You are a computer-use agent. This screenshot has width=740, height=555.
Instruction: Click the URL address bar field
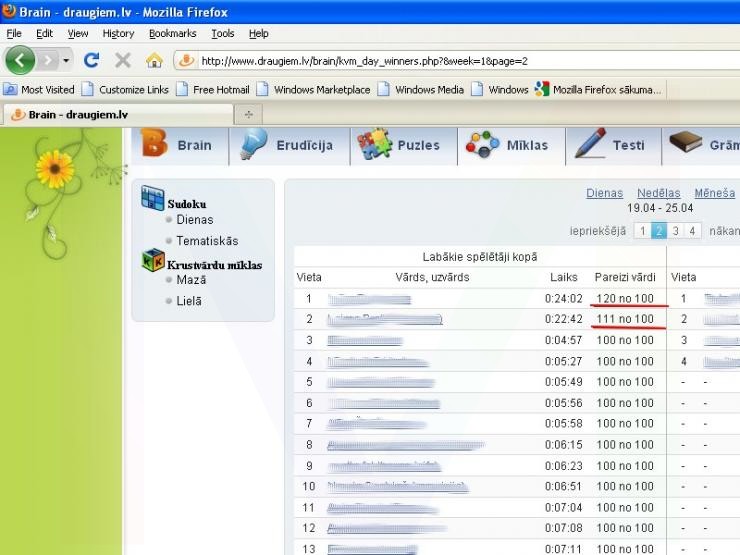click(x=450, y=61)
